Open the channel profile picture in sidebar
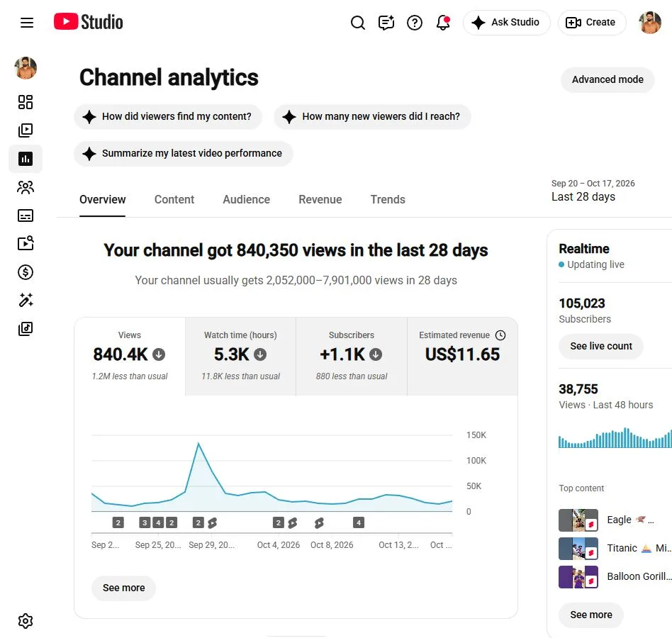The width and height of the screenshot is (672, 638). (x=26, y=68)
